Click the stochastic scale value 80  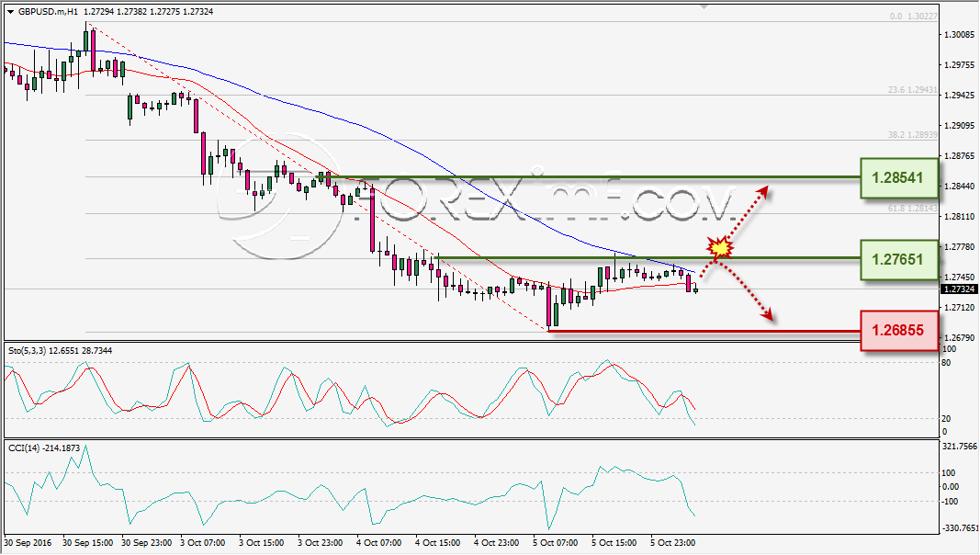coord(946,363)
